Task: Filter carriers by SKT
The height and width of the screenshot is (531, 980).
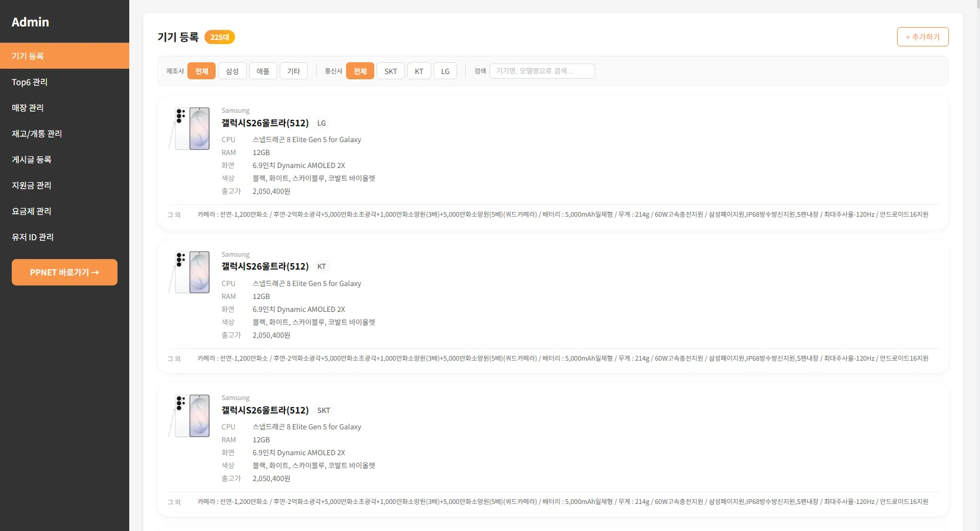Action: pos(391,71)
